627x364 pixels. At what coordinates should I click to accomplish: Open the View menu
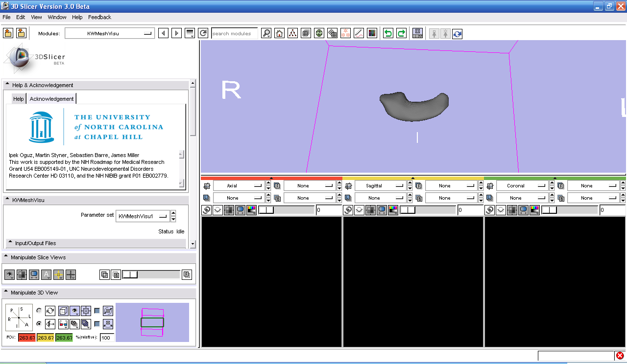(x=36, y=17)
